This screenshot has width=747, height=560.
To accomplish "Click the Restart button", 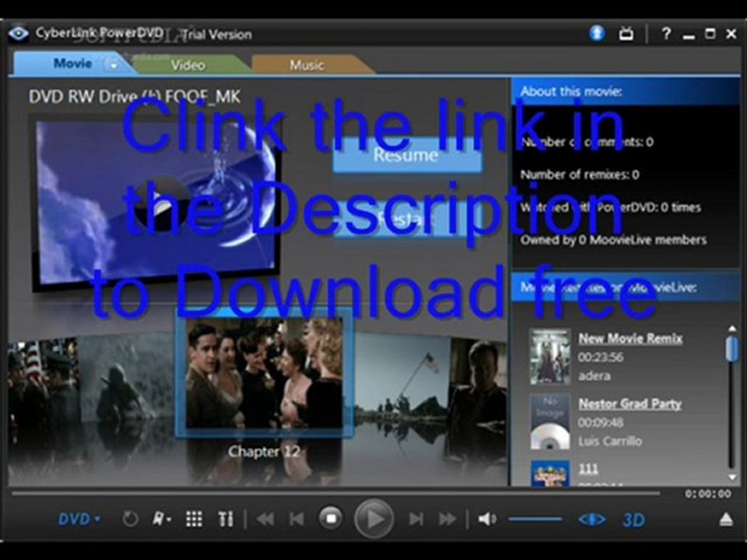I will pyautogui.click(x=406, y=219).
